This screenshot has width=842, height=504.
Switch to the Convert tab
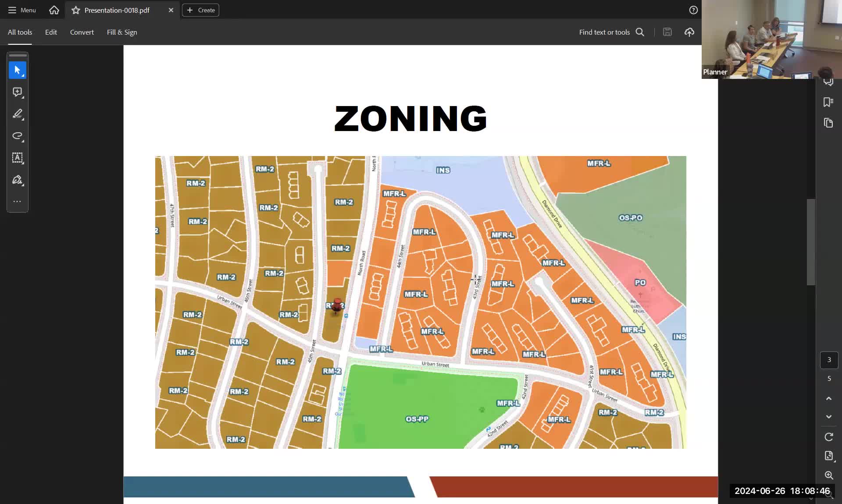pyautogui.click(x=82, y=32)
